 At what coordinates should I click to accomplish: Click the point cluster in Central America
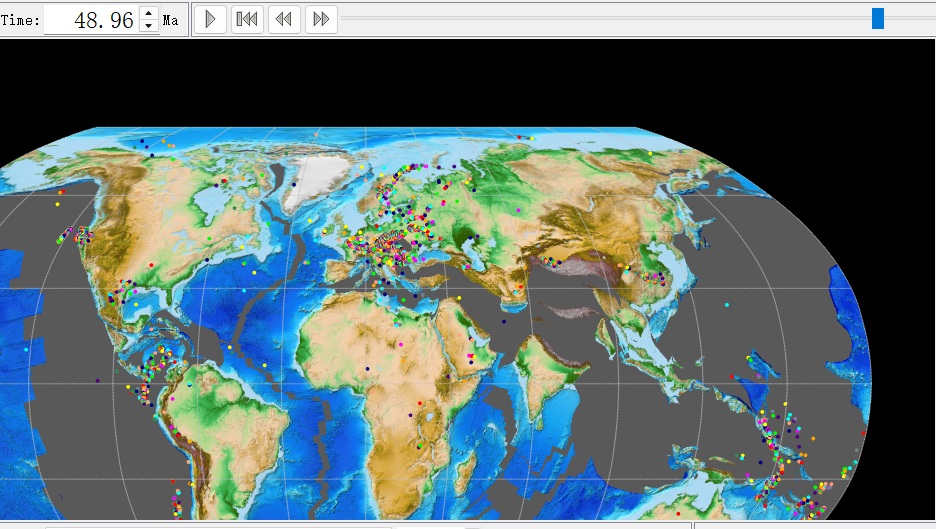coord(150,370)
